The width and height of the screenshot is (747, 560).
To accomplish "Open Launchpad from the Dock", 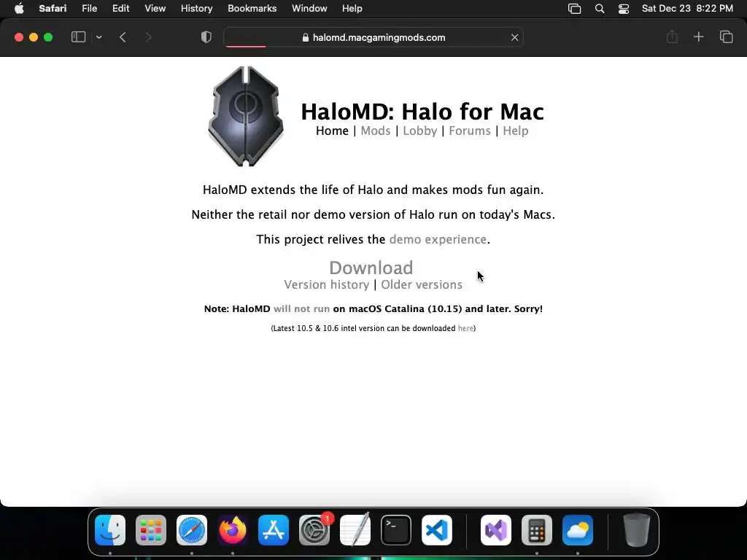I will tap(151, 530).
